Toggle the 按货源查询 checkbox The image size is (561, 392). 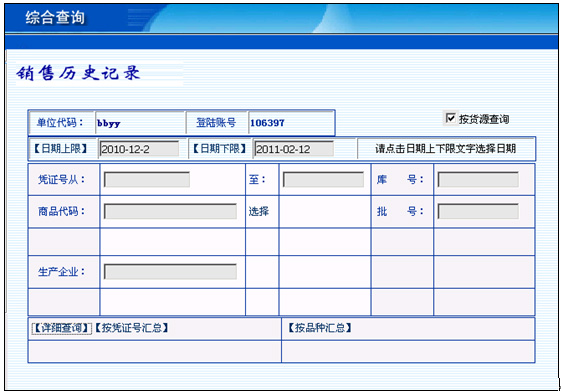click(450, 118)
